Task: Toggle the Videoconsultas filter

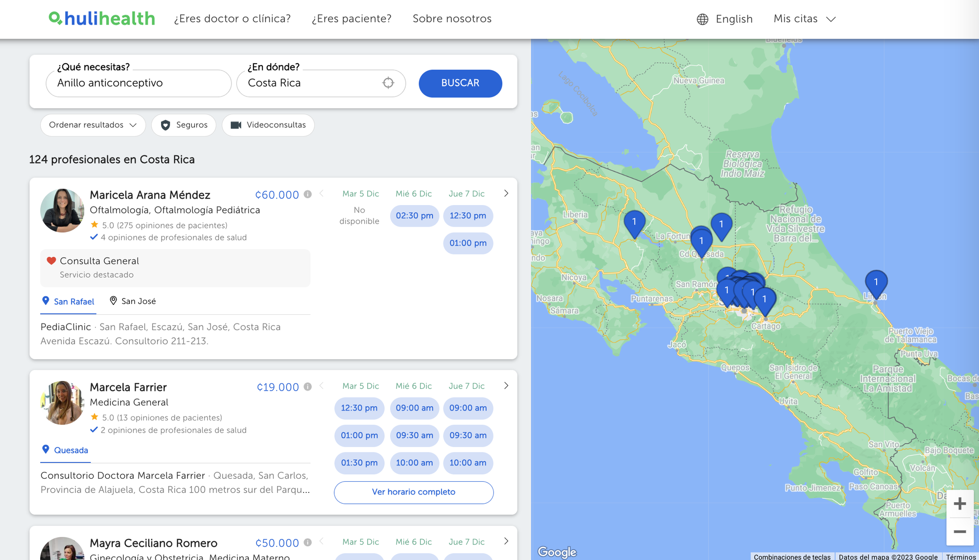Action: (268, 125)
